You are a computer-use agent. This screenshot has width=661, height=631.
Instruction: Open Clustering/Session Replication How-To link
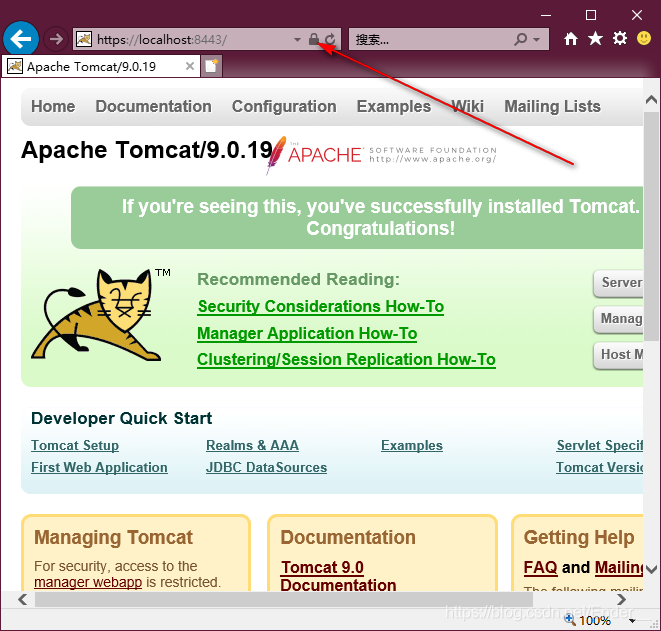tap(346, 360)
